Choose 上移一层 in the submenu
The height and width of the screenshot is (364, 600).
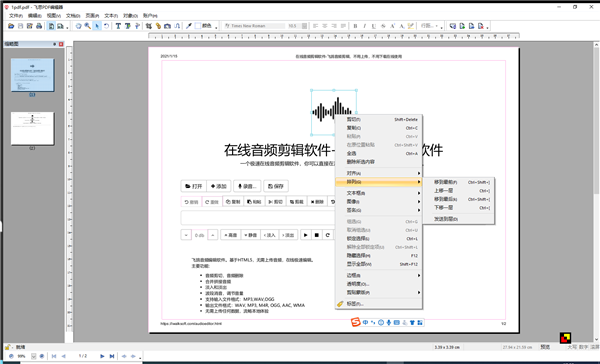(459, 190)
